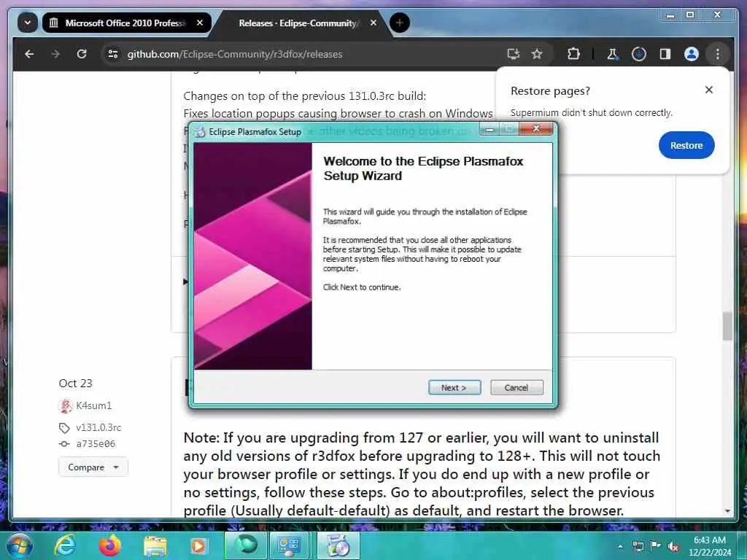Switch to the installer taskbar button

point(338,545)
